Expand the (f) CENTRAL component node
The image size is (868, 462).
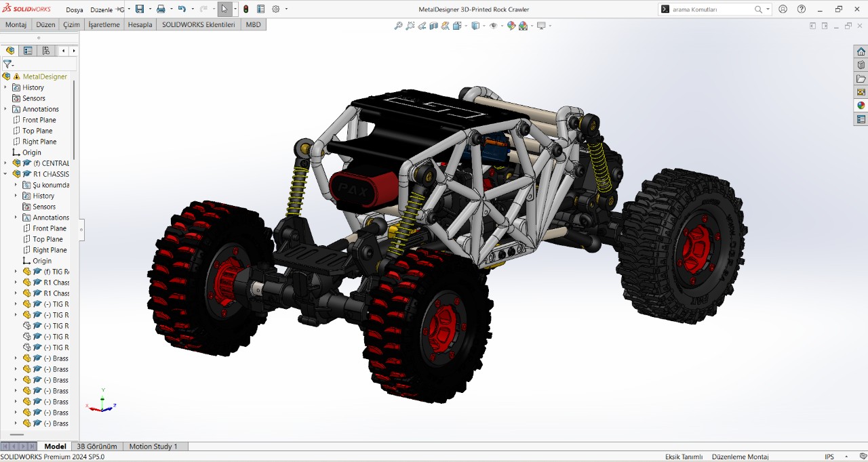pos(5,163)
